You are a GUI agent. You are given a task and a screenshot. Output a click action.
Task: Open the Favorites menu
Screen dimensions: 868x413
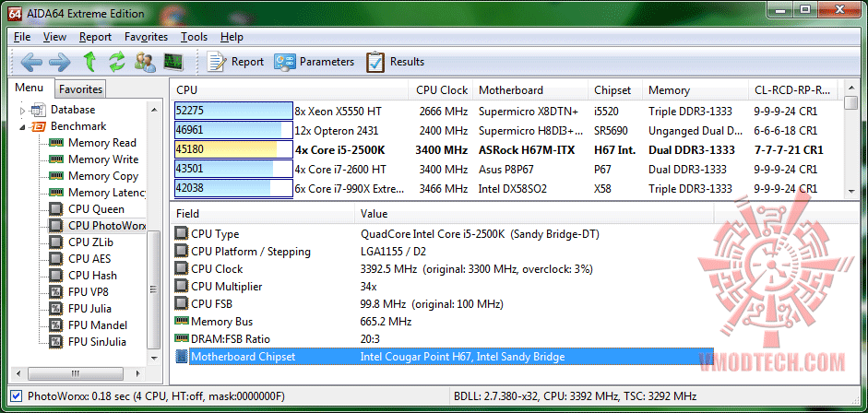(146, 37)
